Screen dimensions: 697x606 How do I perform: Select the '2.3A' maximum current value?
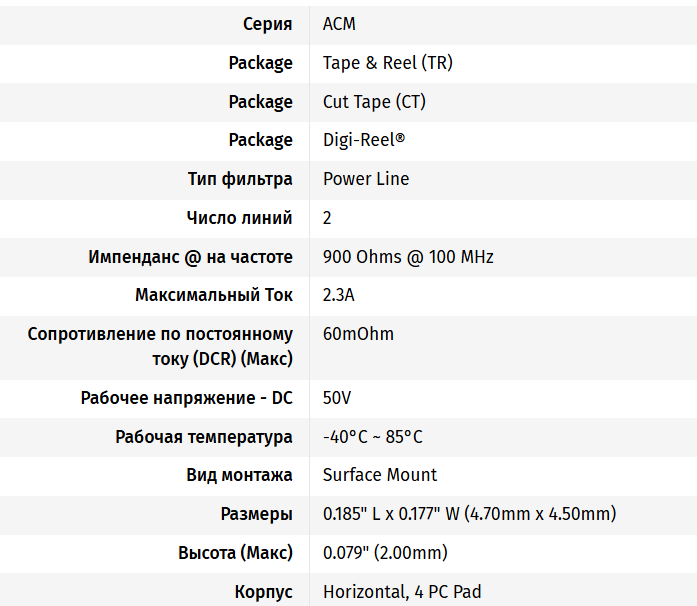click(339, 296)
